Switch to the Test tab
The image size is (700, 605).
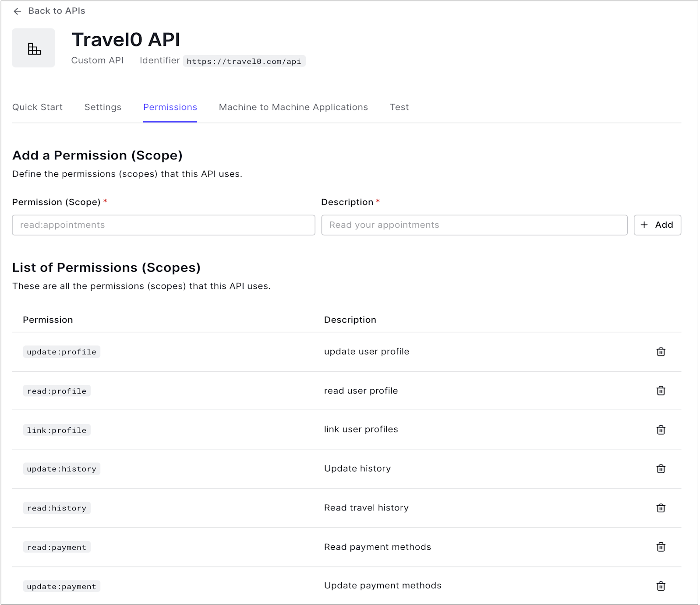point(399,107)
